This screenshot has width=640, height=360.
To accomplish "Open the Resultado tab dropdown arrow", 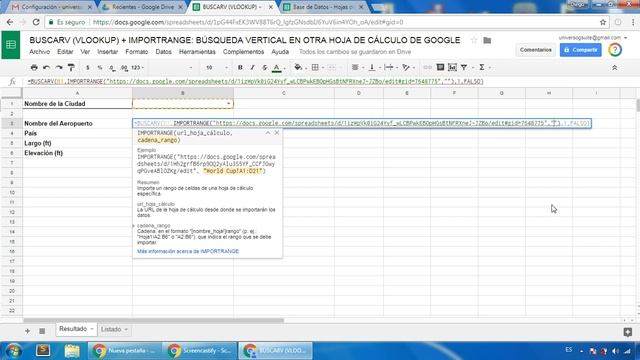I will point(92,329).
